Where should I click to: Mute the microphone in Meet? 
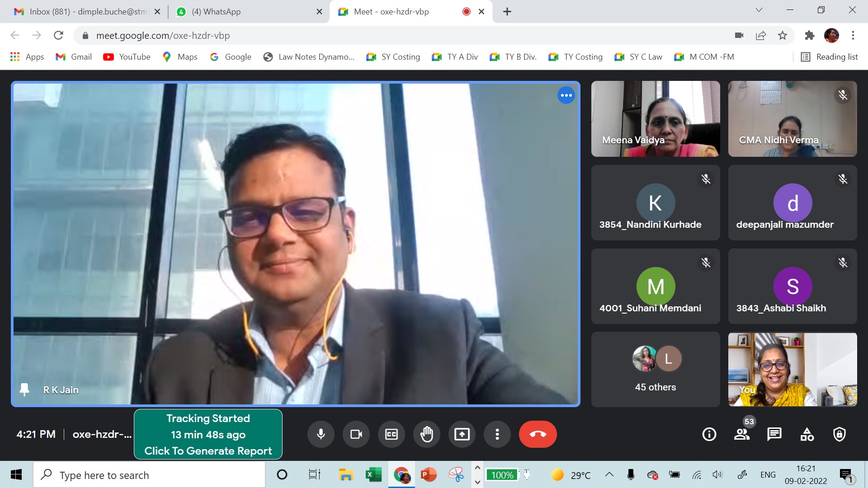point(321,434)
